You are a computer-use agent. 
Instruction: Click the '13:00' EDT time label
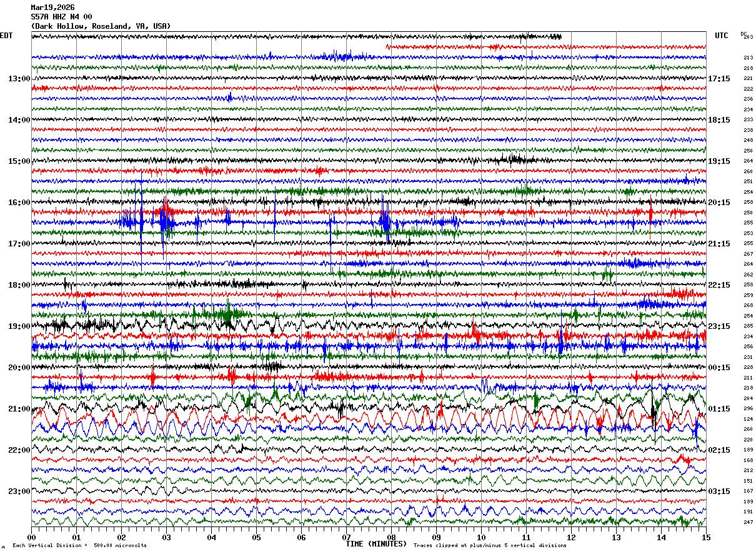[19, 79]
